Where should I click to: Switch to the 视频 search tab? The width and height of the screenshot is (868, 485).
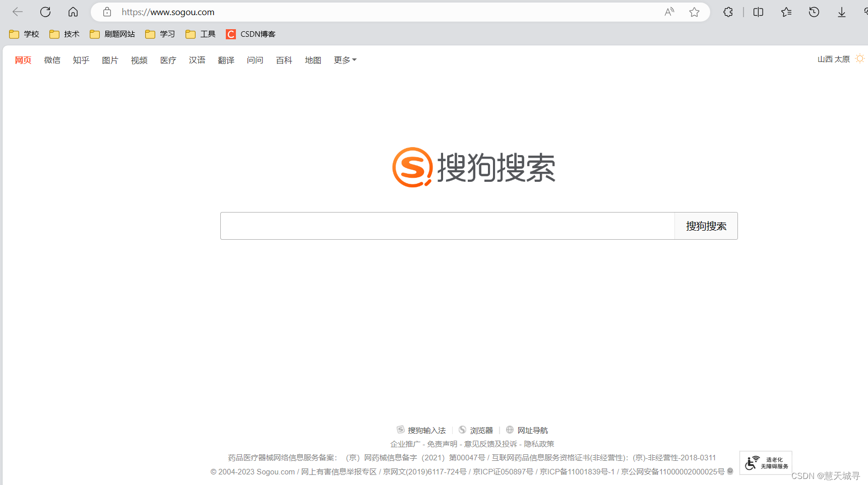coord(139,60)
